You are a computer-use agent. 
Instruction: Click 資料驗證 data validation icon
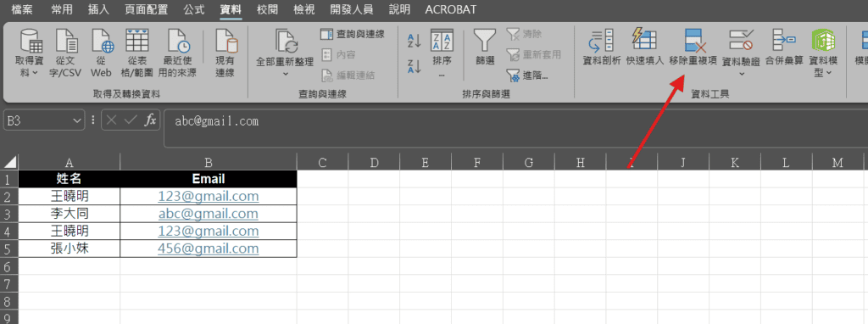coord(741,41)
